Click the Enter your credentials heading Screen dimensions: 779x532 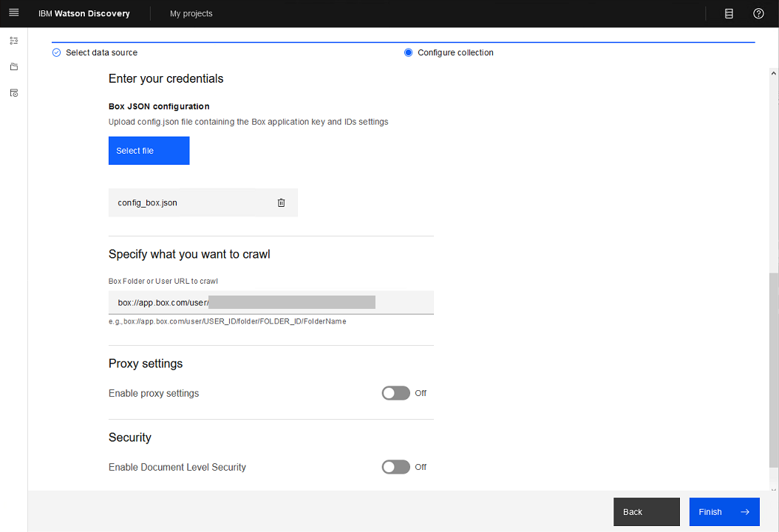point(166,78)
